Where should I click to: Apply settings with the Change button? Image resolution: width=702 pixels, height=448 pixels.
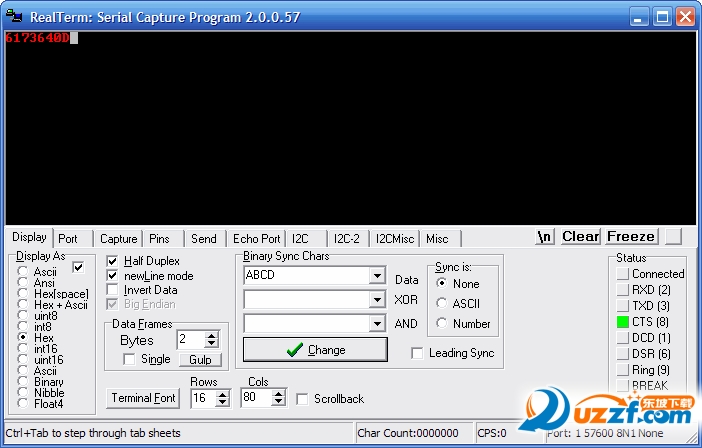coord(315,350)
